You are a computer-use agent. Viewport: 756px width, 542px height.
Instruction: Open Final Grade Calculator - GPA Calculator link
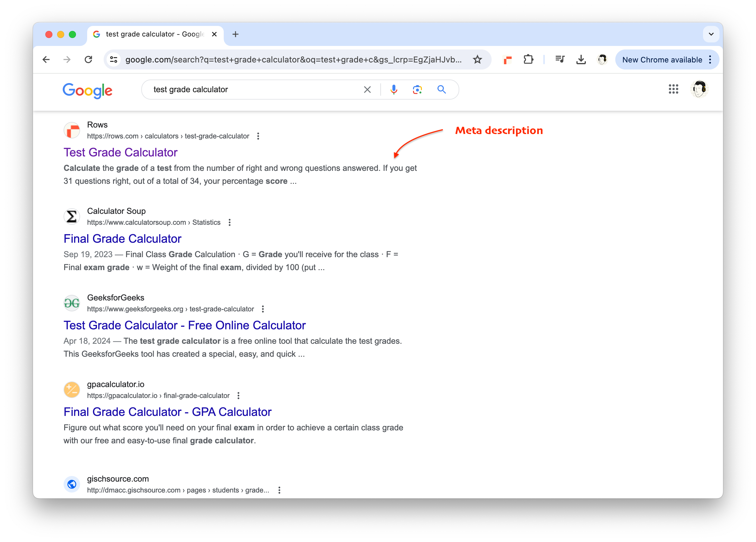point(167,412)
